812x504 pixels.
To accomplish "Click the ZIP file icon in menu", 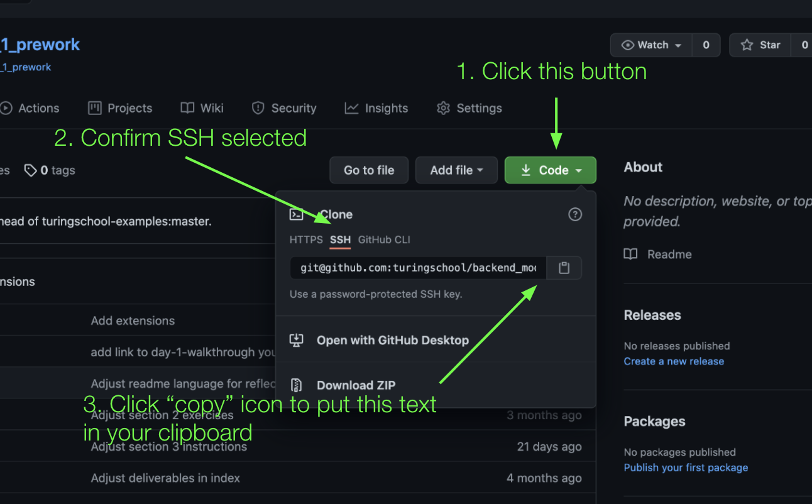I will pos(296,385).
